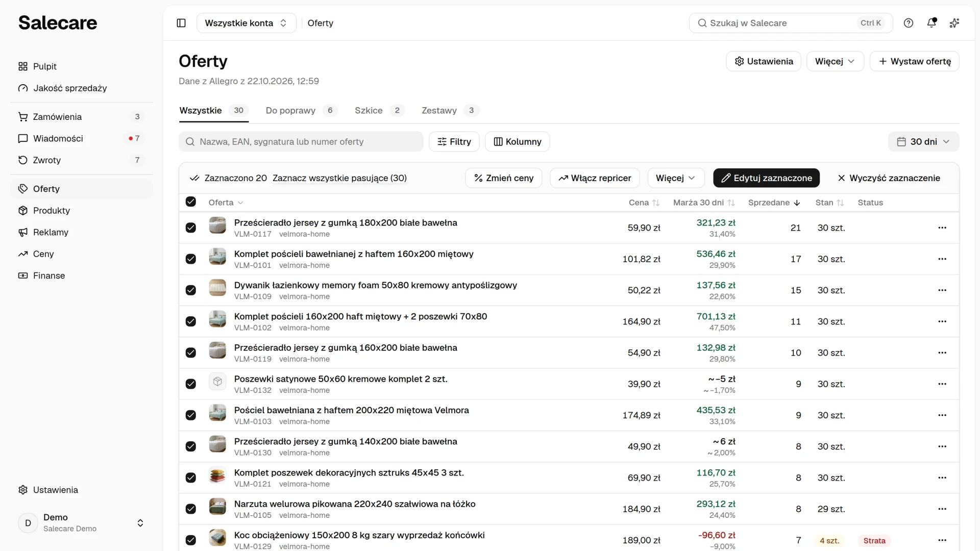Click the Wystaw ofertę button
This screenshot has height=551, width=980.
click(914, 61)
